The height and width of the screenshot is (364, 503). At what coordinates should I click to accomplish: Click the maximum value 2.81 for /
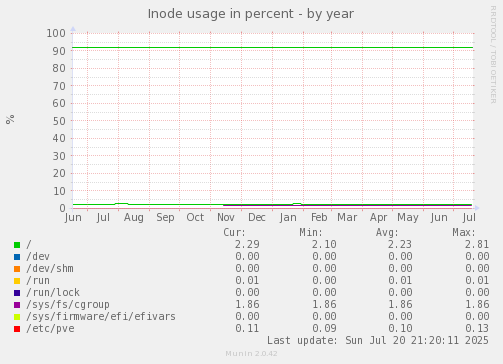(477, 244)
